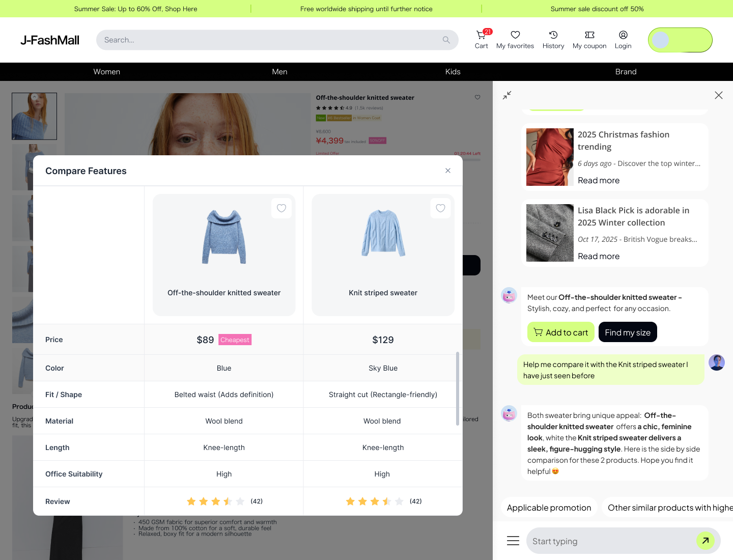733x560 pixels.
Task: Click star rating for Knit striped sweater review
Action: [x=375, y=501]
